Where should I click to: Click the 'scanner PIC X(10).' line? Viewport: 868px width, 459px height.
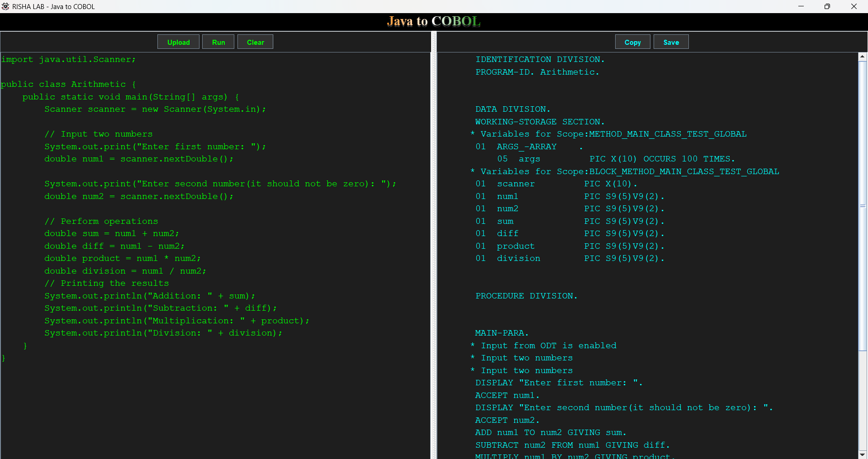click(556, 184)
